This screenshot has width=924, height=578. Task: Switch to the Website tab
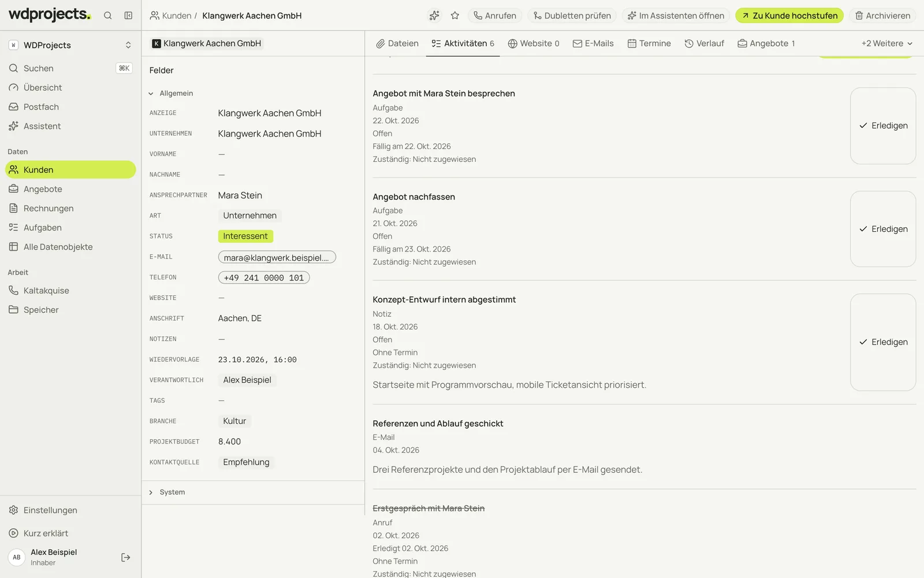coord(534,43)
